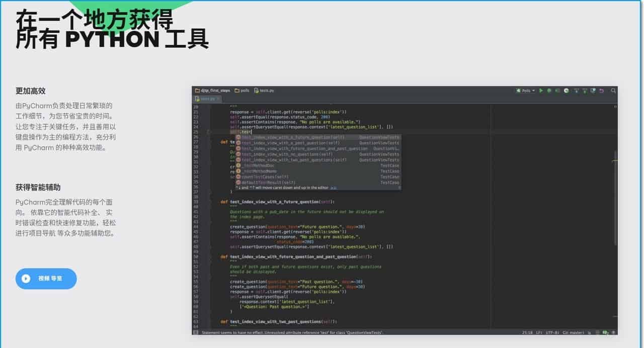Image resolution: width=644 pixels, height=348 pixels.
Task: Pick test_index_view_with_no_questions completion
Action: (x=318, y=154)
